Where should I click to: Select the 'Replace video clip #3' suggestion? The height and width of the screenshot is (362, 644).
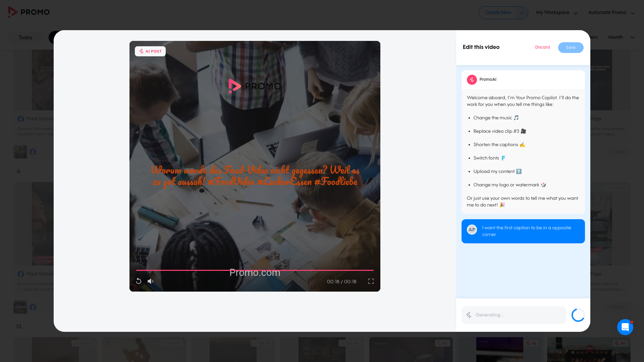pyautogui.click(x=499, y=131)
